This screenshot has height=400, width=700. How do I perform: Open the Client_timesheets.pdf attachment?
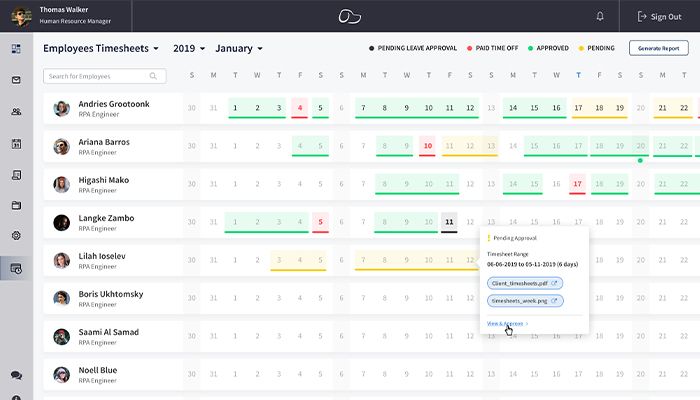pyautogui.click(x=525, y=283)
